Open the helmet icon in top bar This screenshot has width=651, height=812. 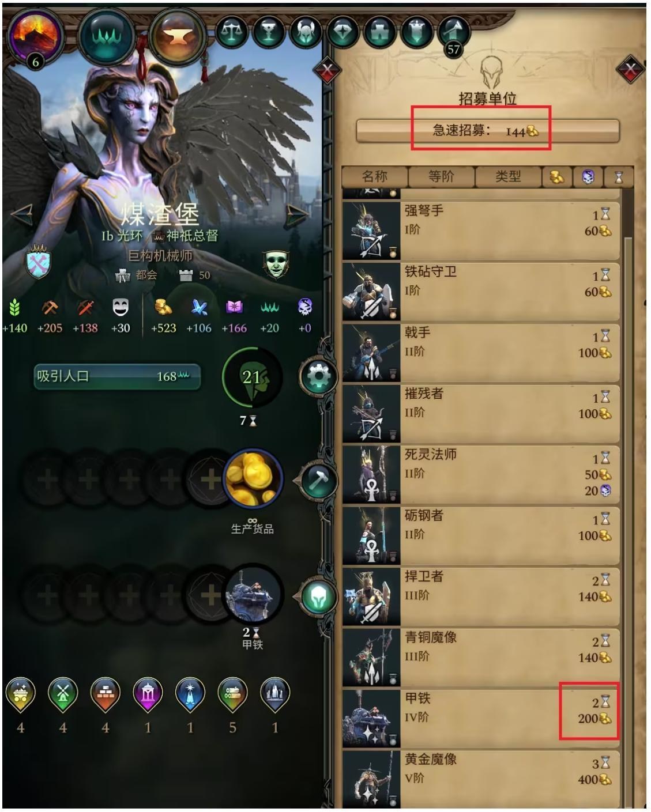[x=306, y=32]
